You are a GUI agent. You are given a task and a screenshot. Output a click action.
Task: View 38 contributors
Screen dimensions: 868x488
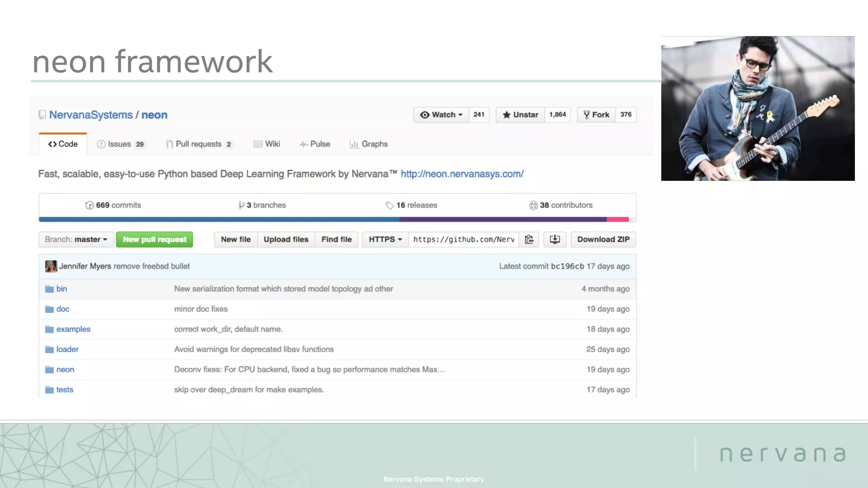pos(561,205)
